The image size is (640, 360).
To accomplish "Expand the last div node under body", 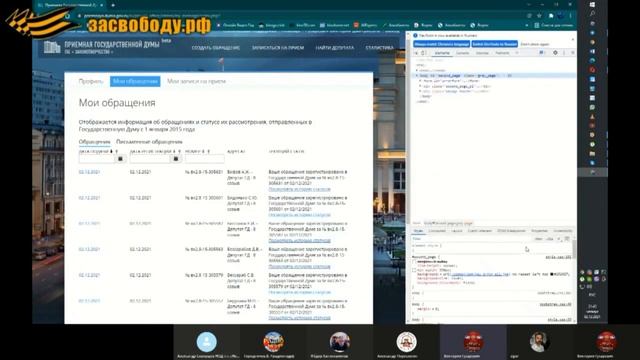I will [x=420, y=91].
